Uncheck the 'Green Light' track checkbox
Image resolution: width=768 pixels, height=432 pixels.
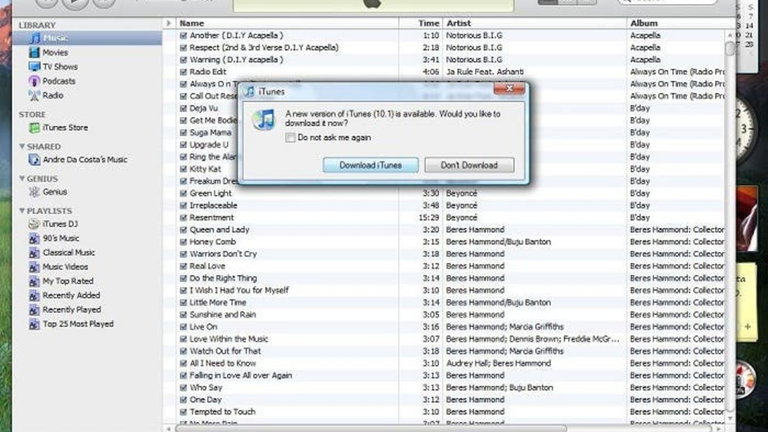coord(183,193)
